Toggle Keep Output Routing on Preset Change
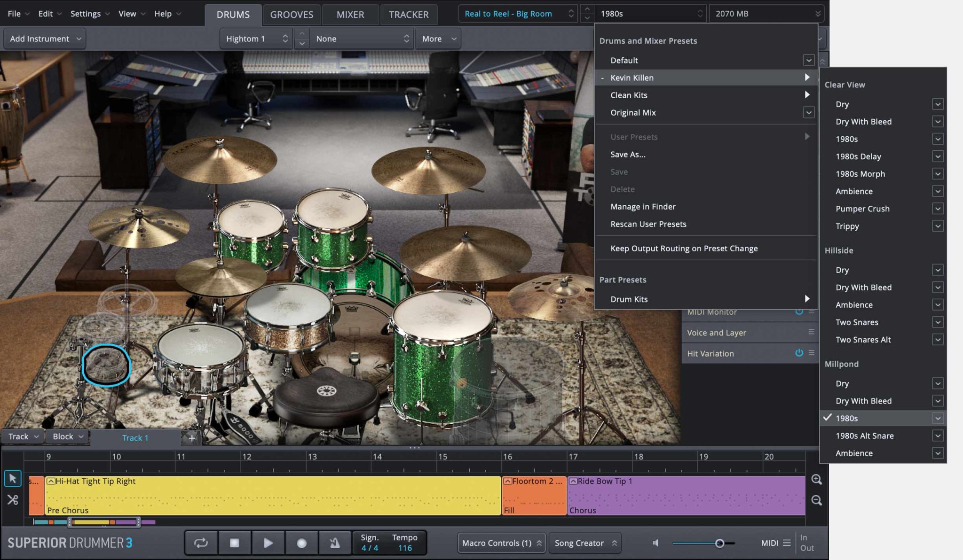The image size is (963, 560). point(684,248)
